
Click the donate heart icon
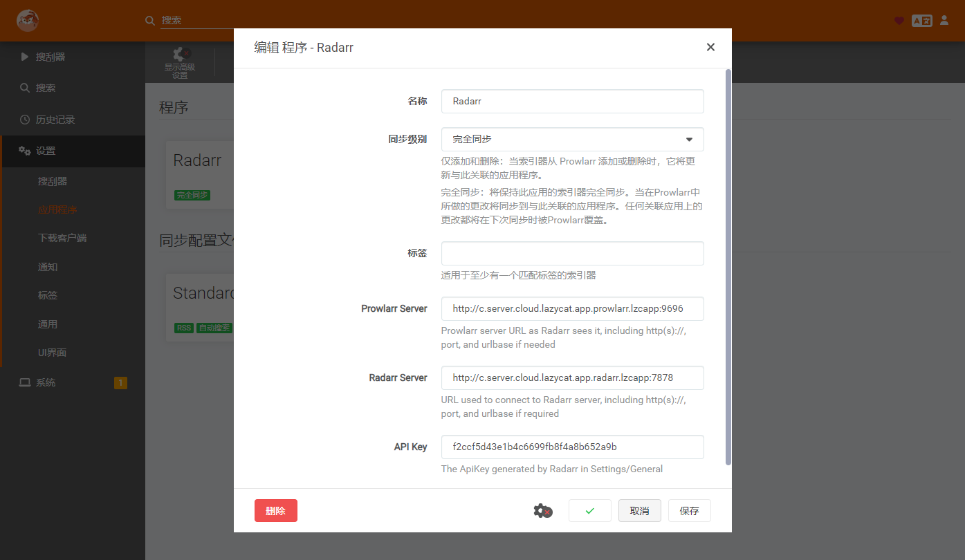click(899, 21)
